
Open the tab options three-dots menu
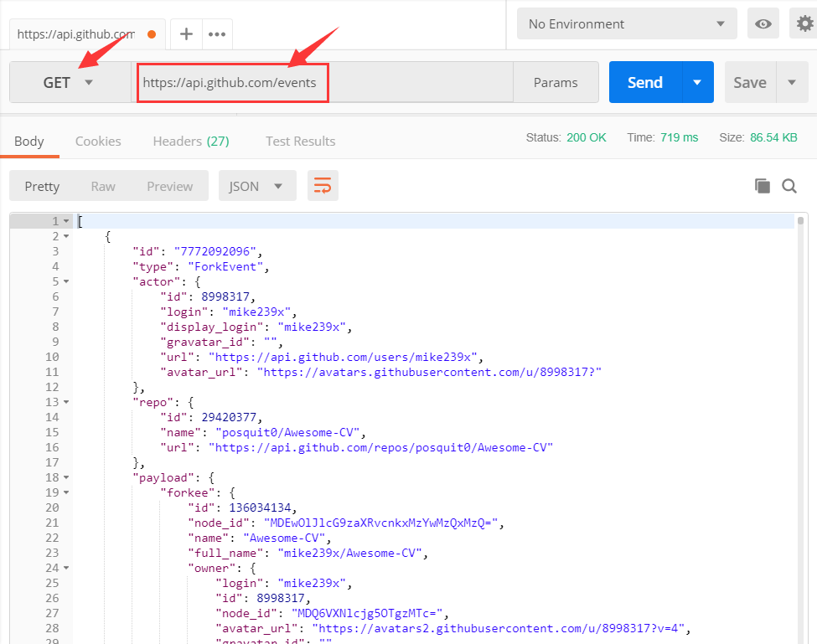pos(217,34)
